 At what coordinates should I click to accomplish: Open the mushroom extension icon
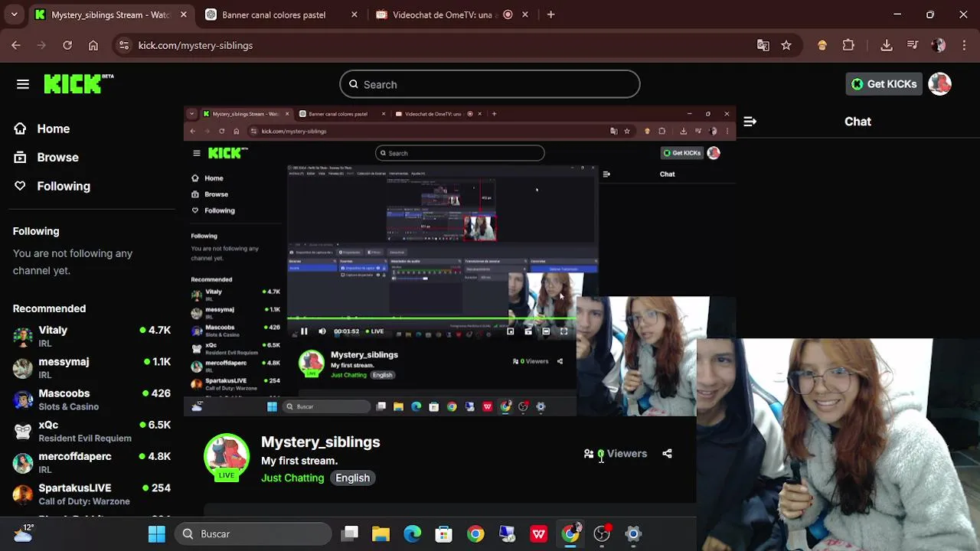[x=822, y=45]
